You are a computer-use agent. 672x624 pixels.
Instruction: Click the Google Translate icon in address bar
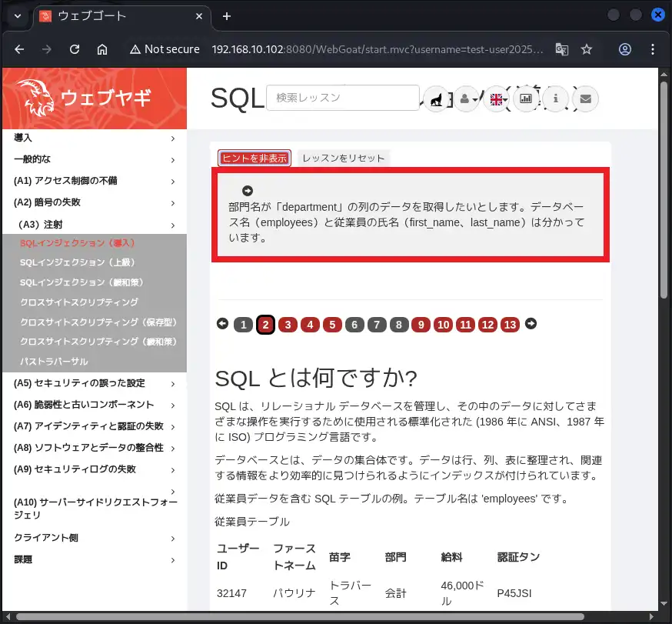coord(562,48)
